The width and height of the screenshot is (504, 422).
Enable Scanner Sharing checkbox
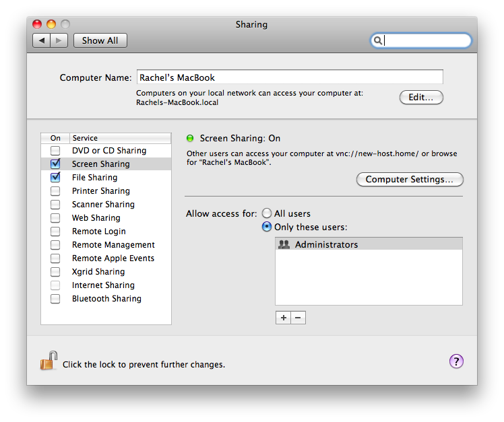[x=55, y=204]
